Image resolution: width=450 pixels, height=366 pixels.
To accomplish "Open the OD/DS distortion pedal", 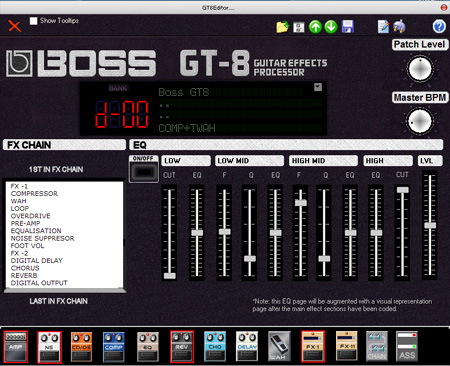I will [81, 347].
